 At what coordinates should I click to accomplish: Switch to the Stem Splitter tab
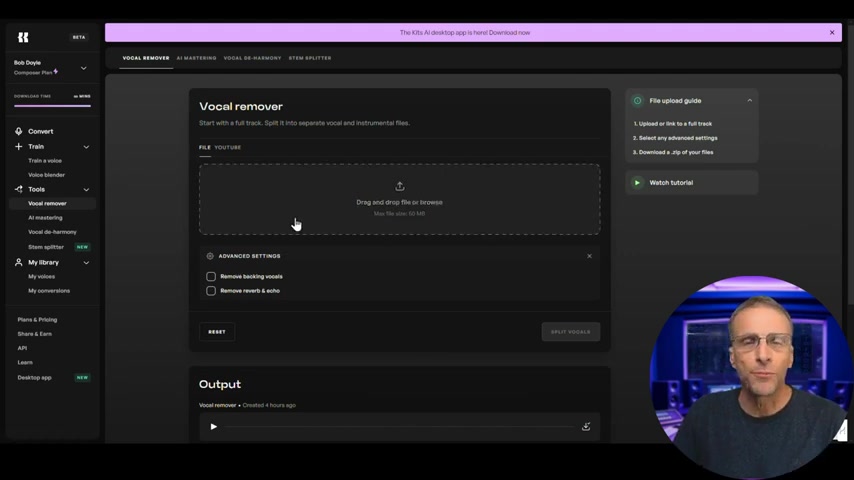(310, 58)
